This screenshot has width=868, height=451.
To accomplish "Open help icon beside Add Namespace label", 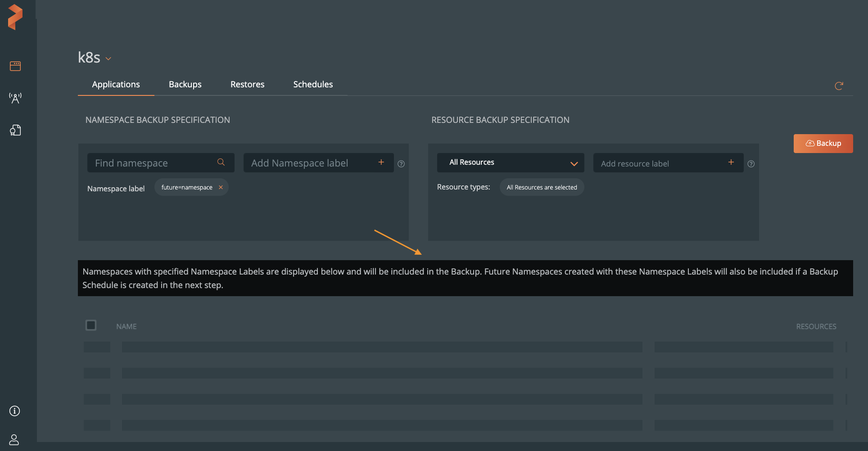I will (401, 164).
